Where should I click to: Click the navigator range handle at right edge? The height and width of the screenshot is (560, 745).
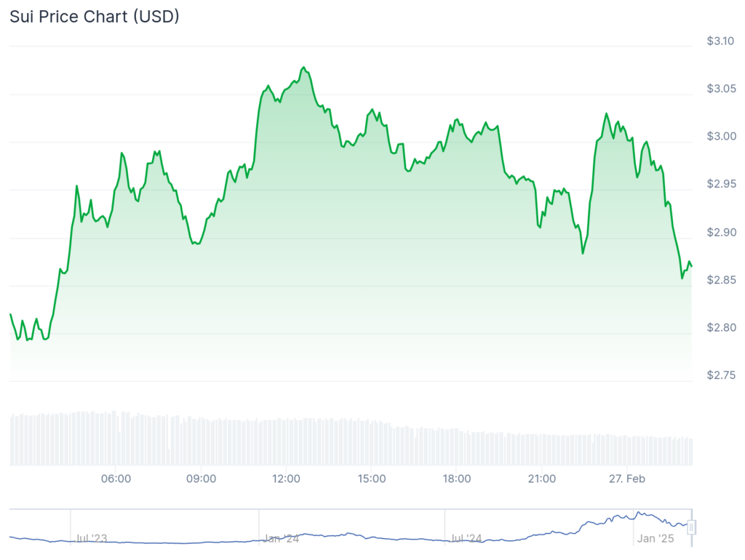[x=692, y=527]
